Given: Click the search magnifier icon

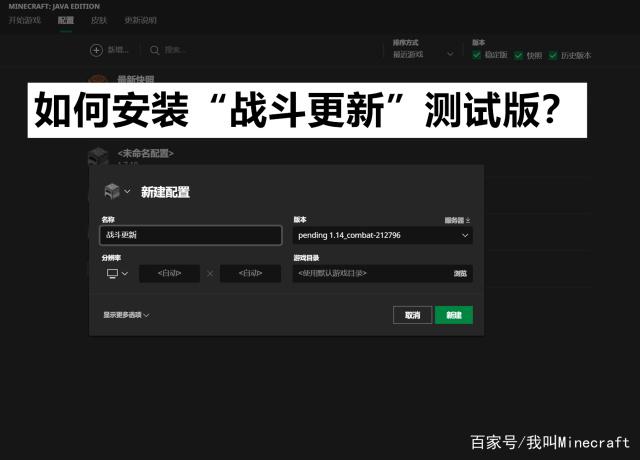Looking at the screenshot, I should tap(155, 50).
